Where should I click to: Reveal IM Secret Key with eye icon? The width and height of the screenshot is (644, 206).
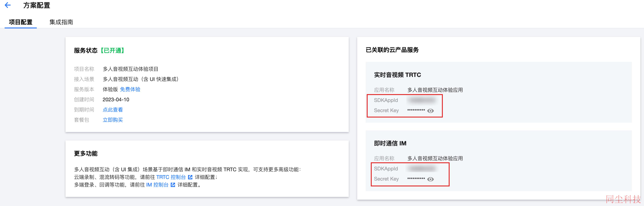pyautogui.click(x=431, y=179)
